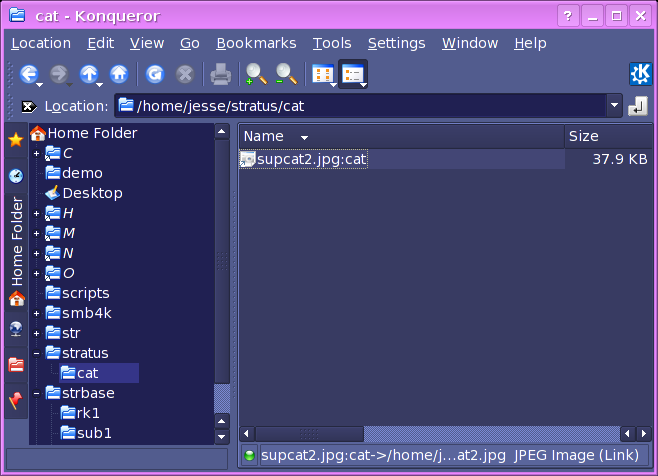
Task: Open the Edit menu
Action: [x=101, y=43]
